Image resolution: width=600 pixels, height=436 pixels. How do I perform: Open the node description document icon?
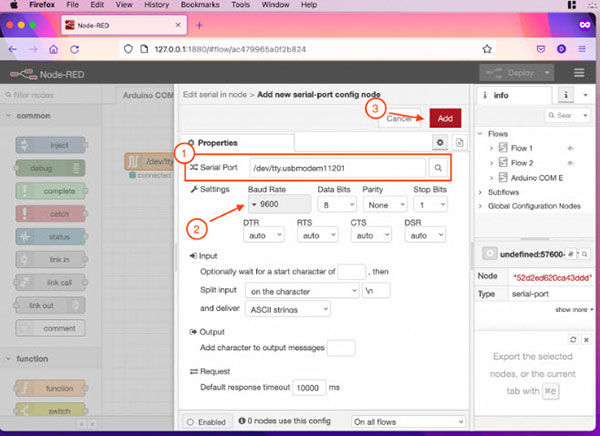[x=459, y=143]
